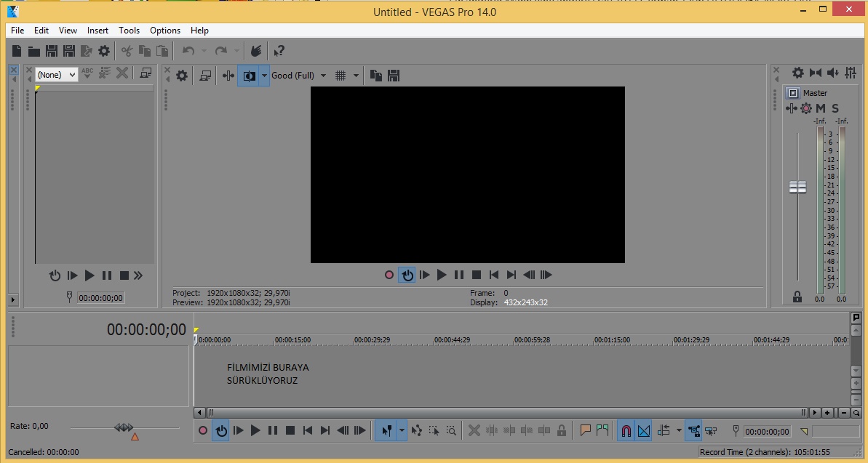The width and height of the screenshot is (868, 463).
Task: Open the Insert menu
Action: (x=98, y=31)
